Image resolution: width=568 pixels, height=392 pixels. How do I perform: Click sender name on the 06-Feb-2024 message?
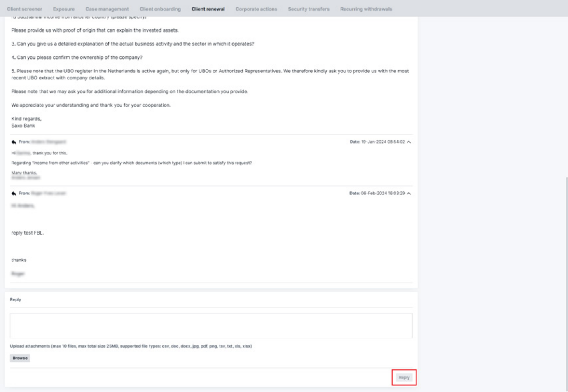coord(49,194)
